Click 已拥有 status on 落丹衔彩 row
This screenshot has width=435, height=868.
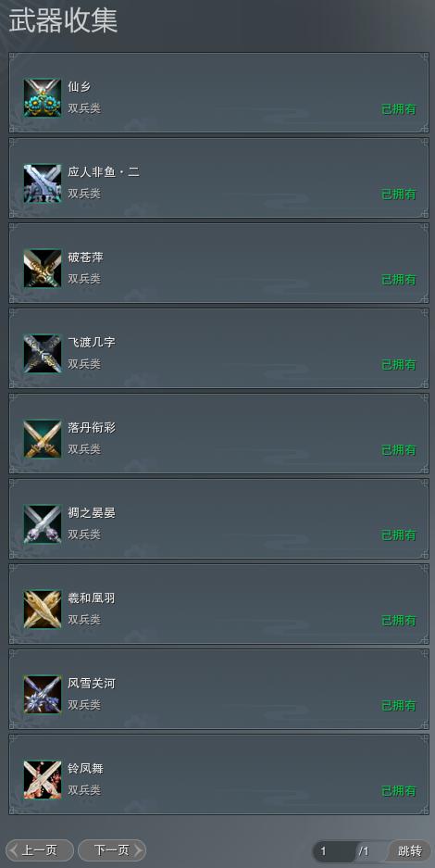[399, 450]
